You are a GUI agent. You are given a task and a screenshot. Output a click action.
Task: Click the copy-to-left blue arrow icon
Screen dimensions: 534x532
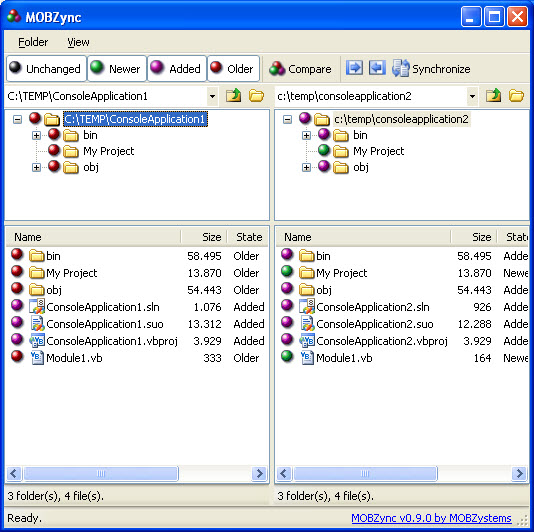pos(377,68)
